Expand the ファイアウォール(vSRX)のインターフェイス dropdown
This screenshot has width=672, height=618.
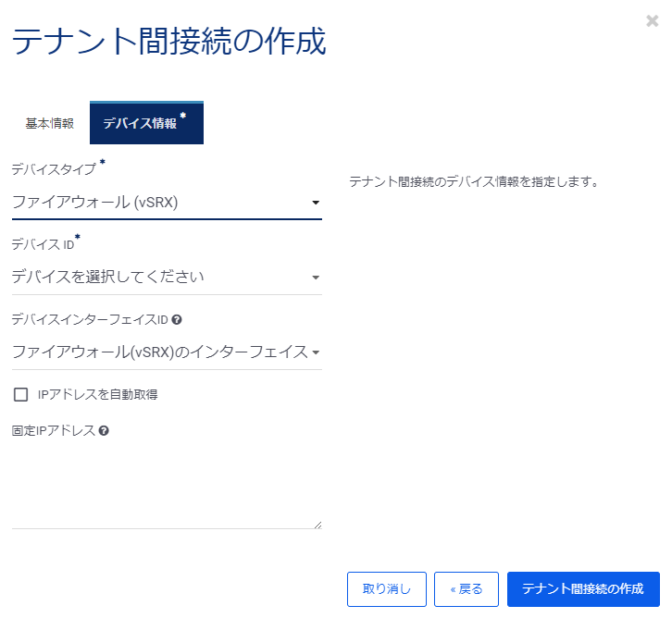point(157,352)
